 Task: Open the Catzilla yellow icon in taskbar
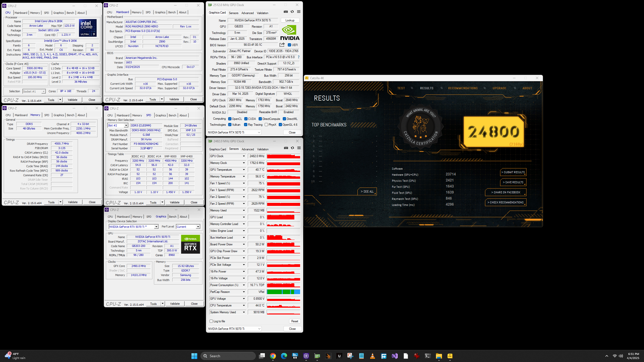[x=450, y=356]
